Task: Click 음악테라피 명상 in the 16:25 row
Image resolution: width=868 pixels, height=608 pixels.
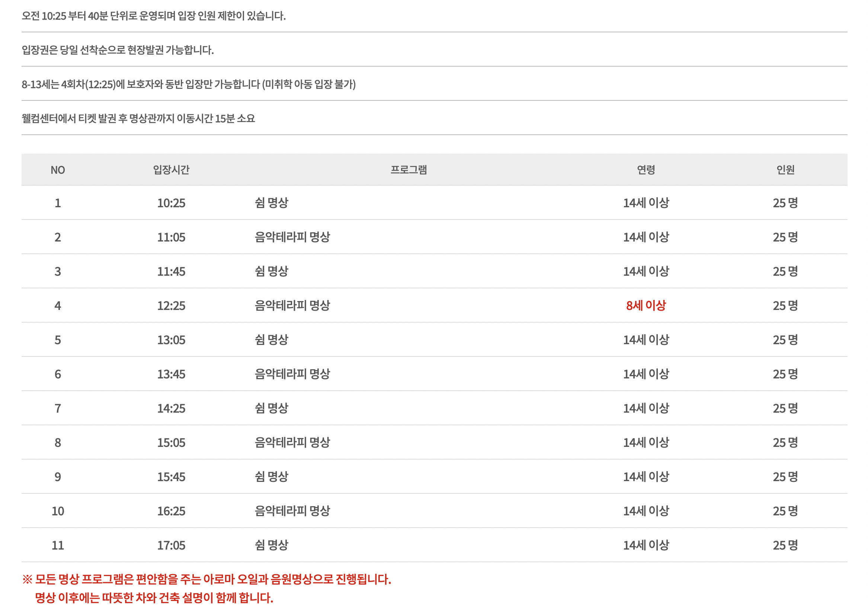Action: (x=292, y=511)
